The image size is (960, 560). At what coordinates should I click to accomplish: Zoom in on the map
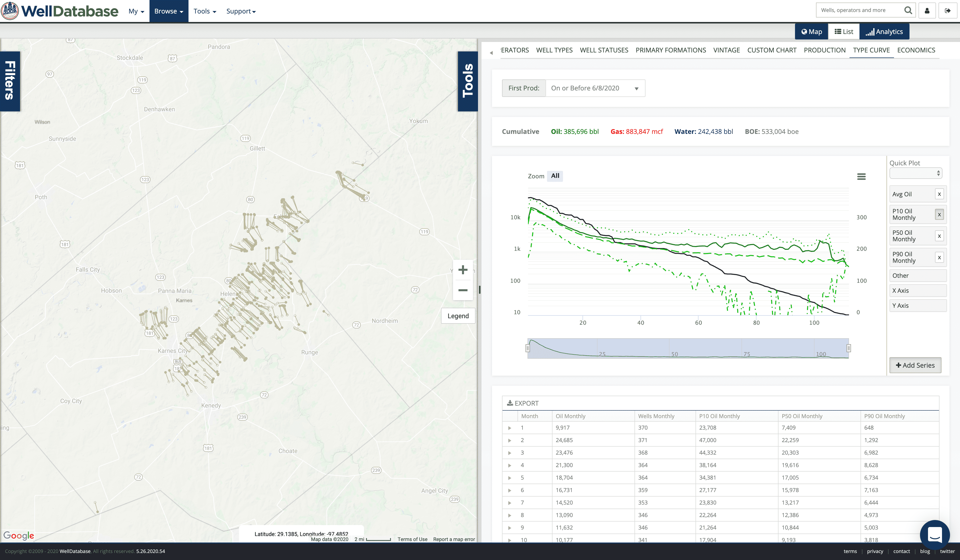pyautogui.click(x=462, y=270)
